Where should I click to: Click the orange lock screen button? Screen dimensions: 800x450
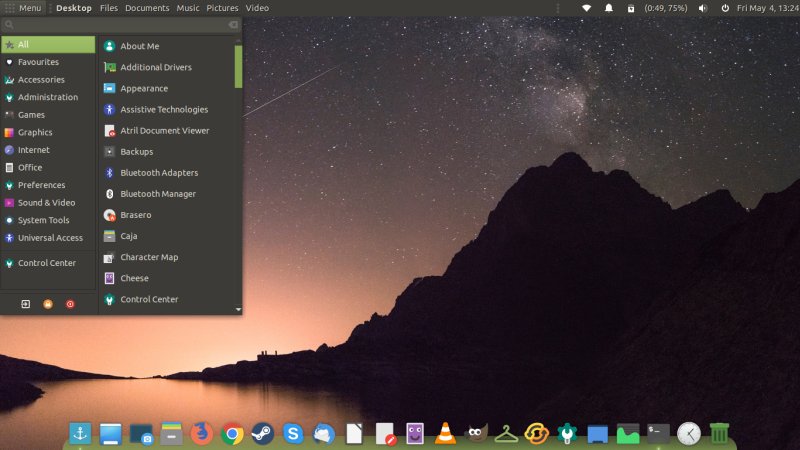(47, 303)
